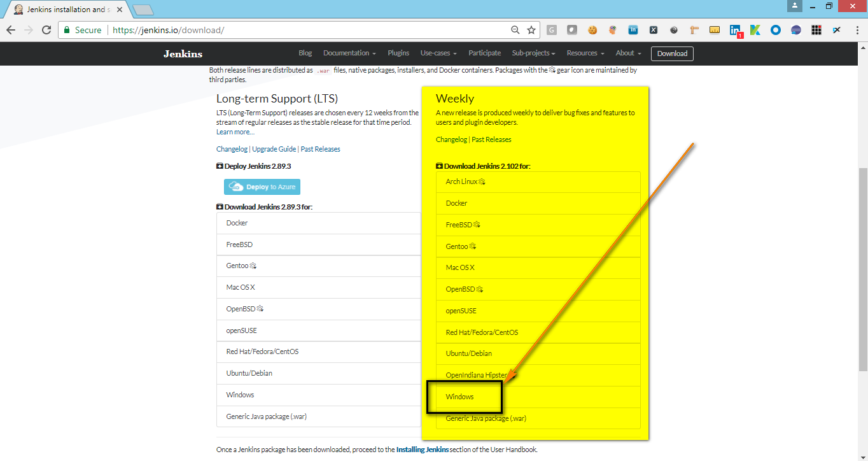Open the Sub-projects dropdown
868x461 pixels.
pyautogui.click(x=533, y=53)
